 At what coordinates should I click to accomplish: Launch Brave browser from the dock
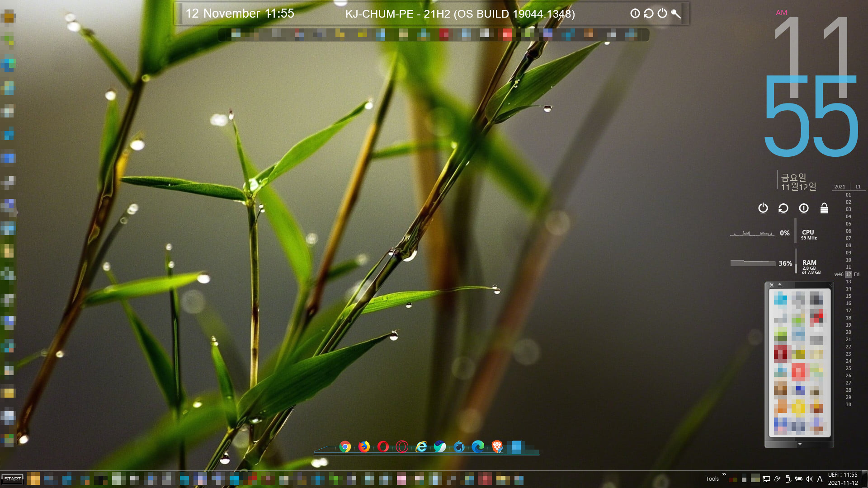[x=497, y=447]
